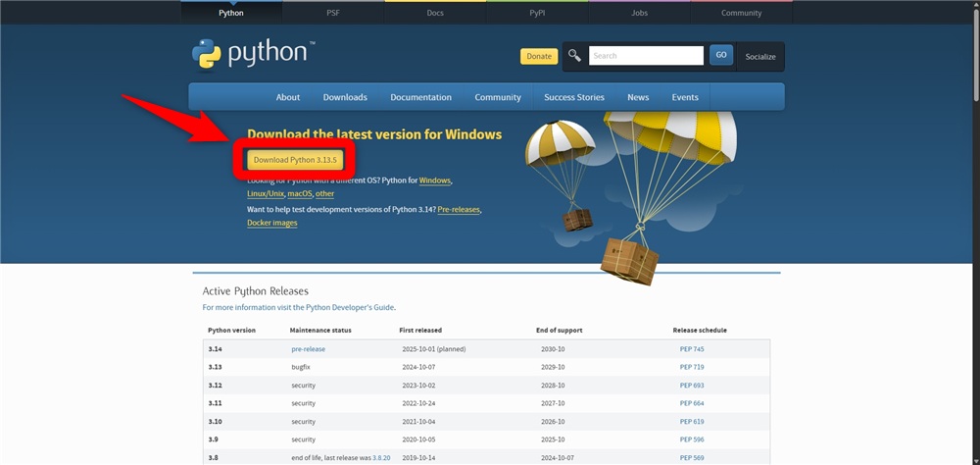The height and width of the screenshot is (465, 980).
Task: Open the Docker images link
Action: pos(271,223)
